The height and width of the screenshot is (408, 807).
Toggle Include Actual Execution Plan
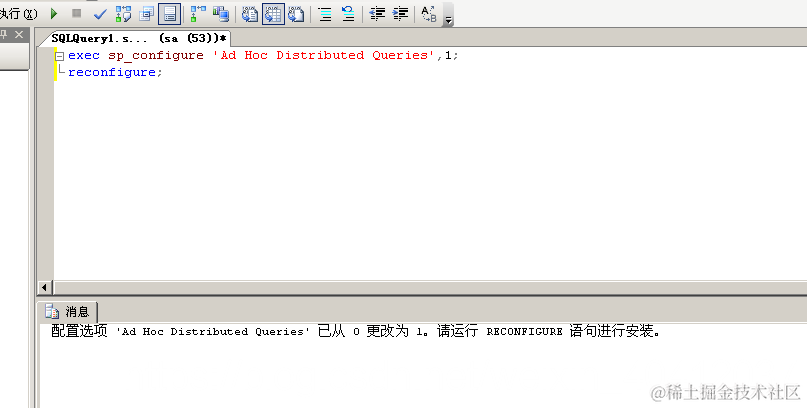coord(198,14)
